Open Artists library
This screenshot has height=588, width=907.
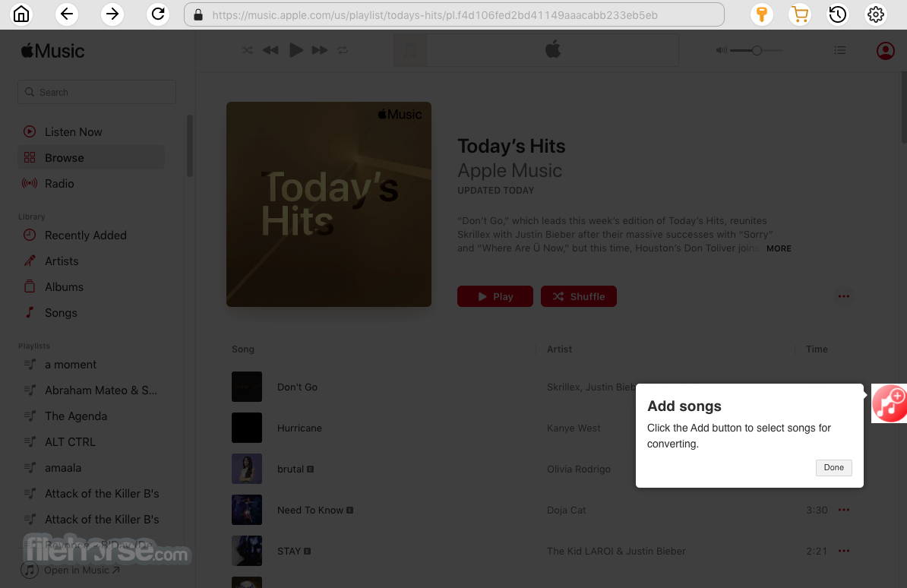pyautogui.click(x=62, y=261)
